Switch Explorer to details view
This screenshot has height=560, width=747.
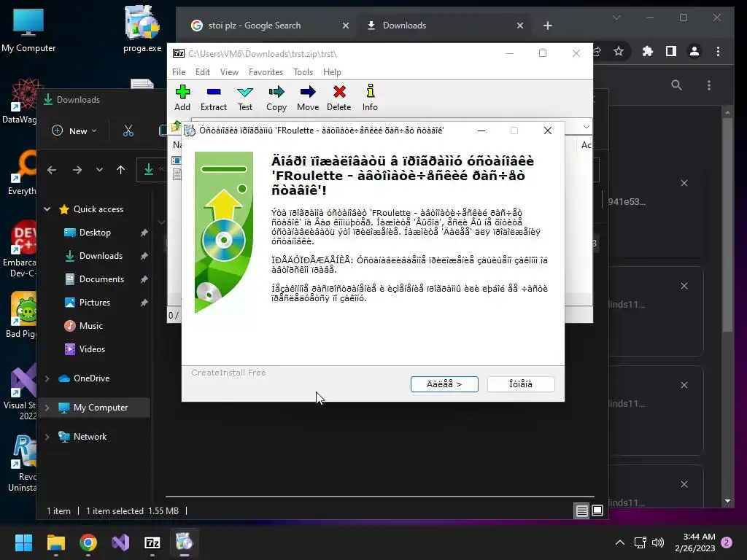(581, 511)
